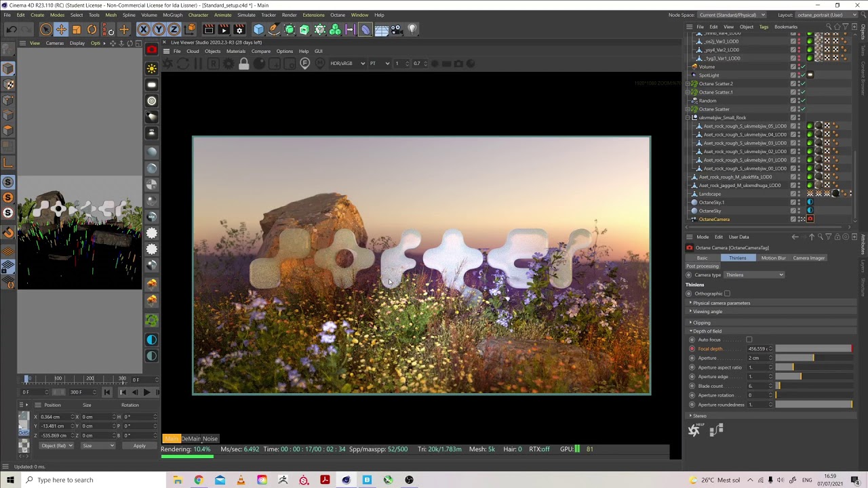Viewport: 868px width, 488px height.
Task: Click the lock resolution padlock icon
Action: [243, 64]
